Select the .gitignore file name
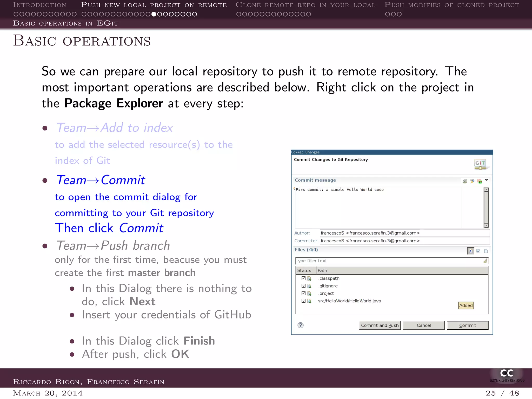532x399 pixels. pyautogui.click(x=328, y=286)
